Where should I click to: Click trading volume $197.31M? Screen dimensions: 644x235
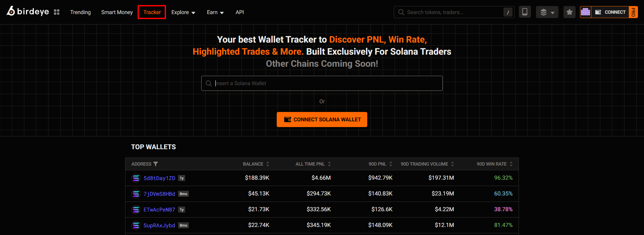point(441,178)
